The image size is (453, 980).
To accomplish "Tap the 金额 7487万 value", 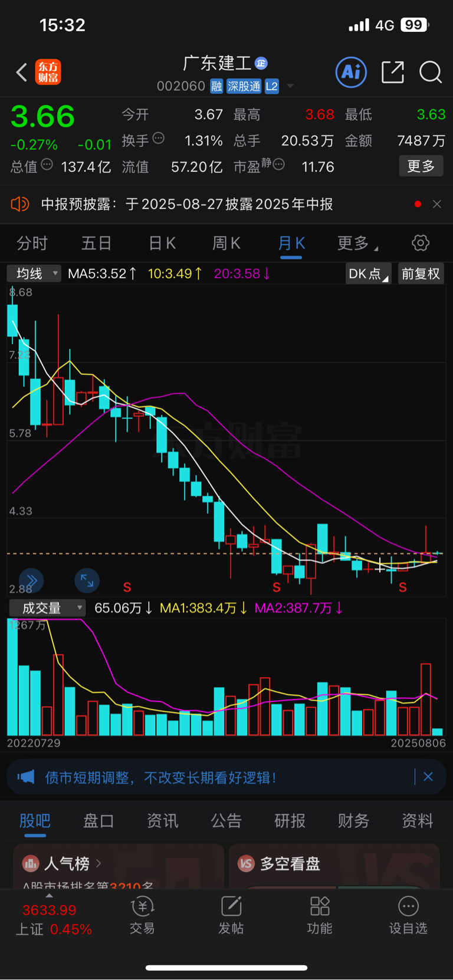I will [x=421, y=140].
